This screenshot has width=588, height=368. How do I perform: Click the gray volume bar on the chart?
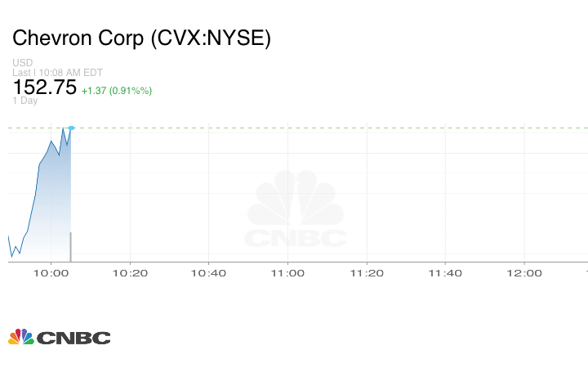[x=70, y=246]
